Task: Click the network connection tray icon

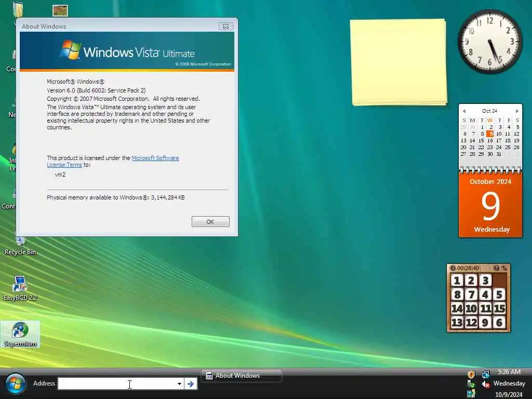Action: [486, 374]
